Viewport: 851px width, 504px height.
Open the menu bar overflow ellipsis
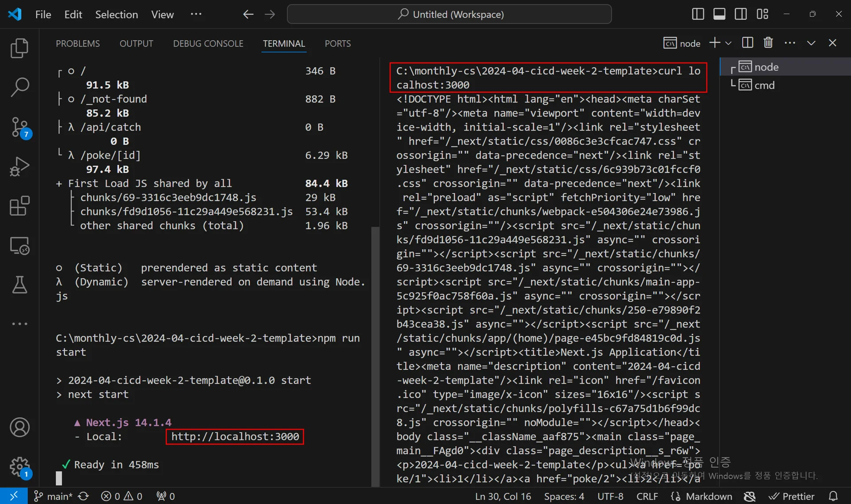(x=196, y=14)
